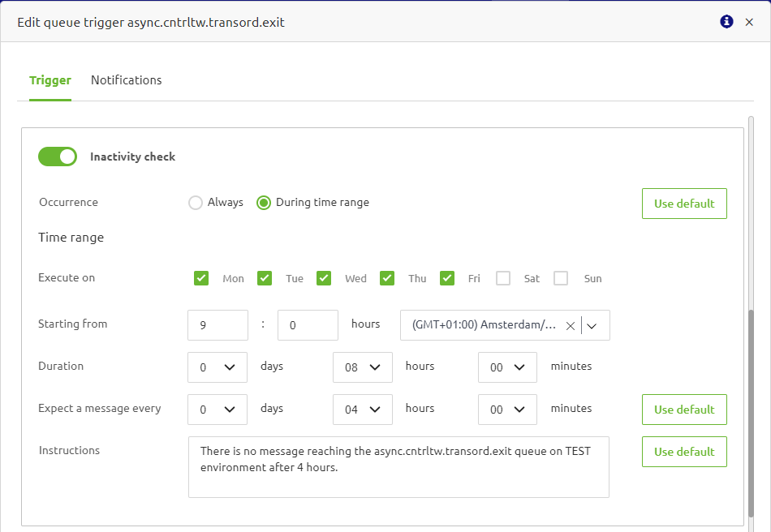
Task: Click the blue info icon in the header
Action: [x=726, y=22]
